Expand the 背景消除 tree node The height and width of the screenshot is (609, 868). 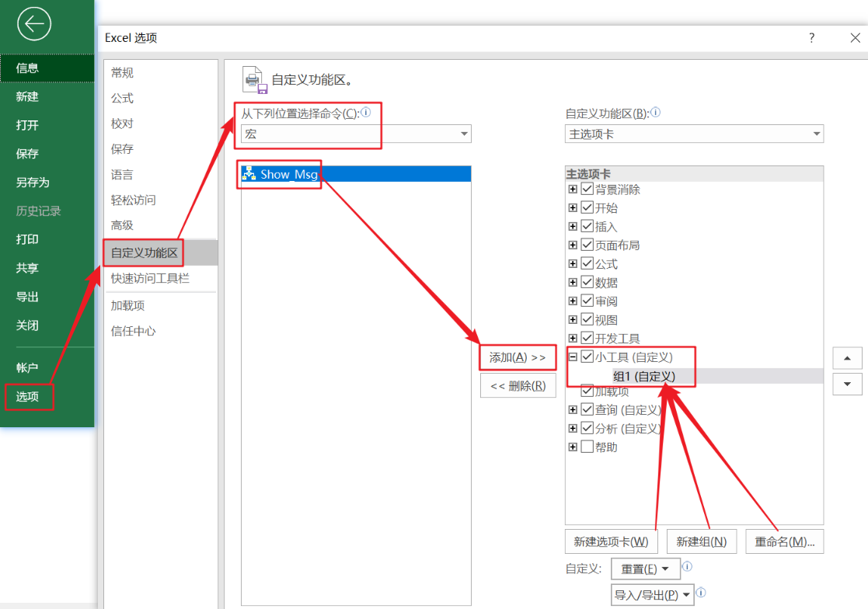[x=573, y=190]
